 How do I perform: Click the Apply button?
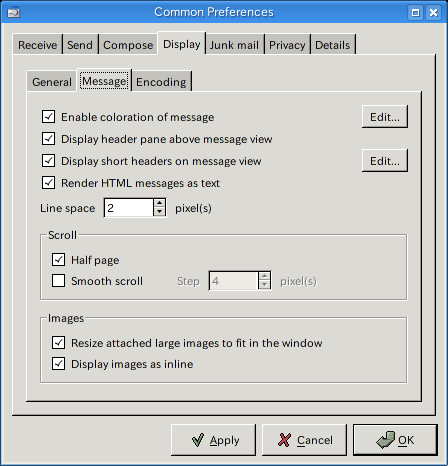click(213, 440)
